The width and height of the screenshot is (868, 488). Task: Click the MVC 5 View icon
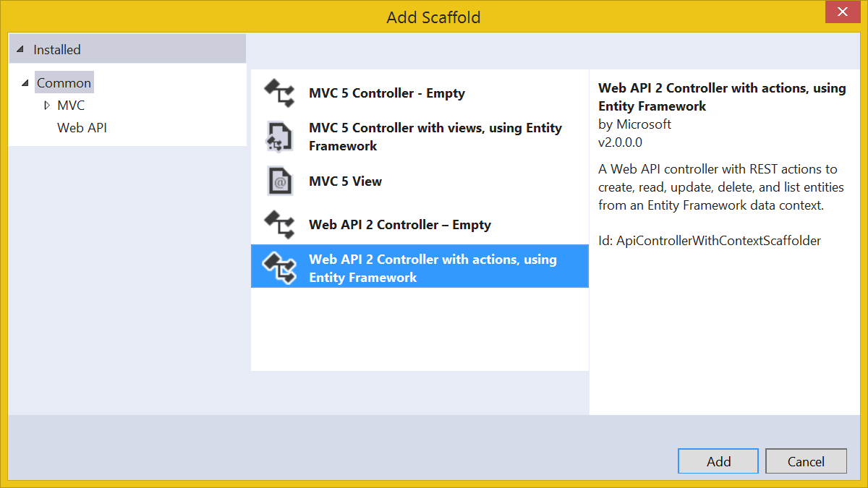279,181
